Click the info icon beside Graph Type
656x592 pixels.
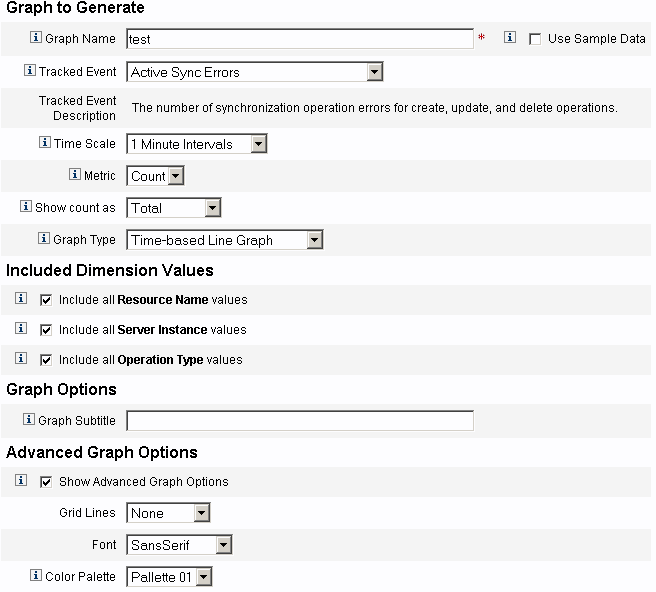pyautogui.click(x=43, y=239)
